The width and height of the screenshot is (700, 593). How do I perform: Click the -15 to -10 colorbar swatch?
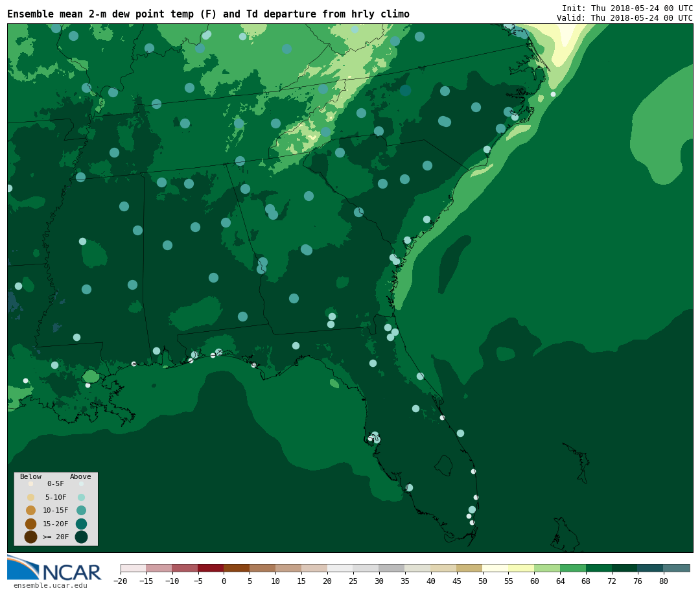tap(159, 568)
